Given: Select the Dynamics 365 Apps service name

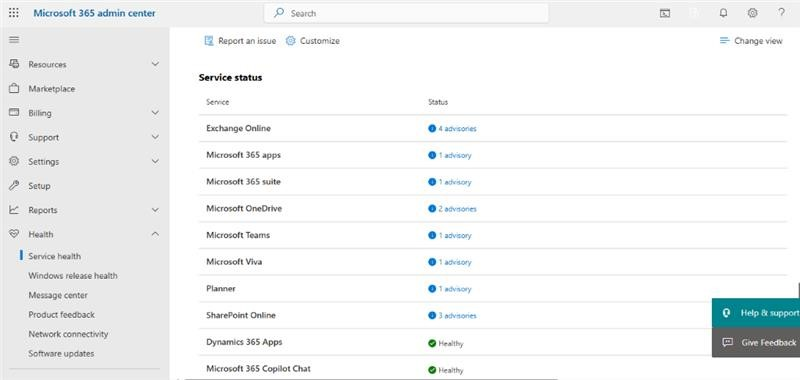Looking at the screenshot, I should pyautogui.click(x=244, y=342).
